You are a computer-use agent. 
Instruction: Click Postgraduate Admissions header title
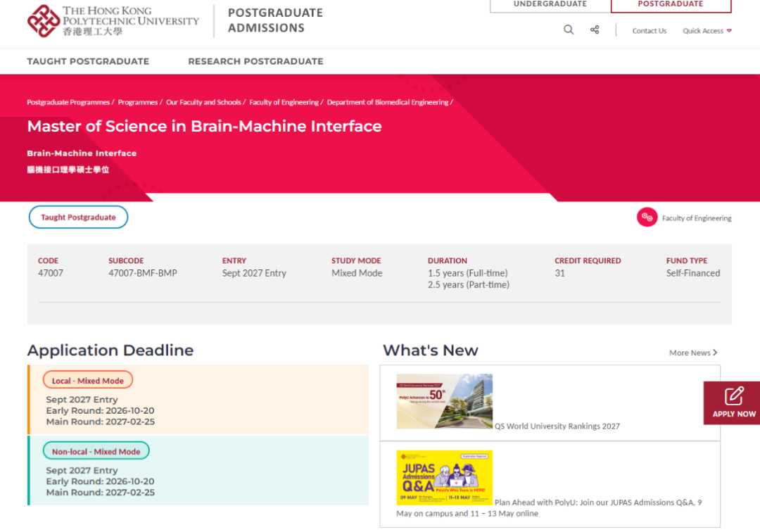click(275, 20)
